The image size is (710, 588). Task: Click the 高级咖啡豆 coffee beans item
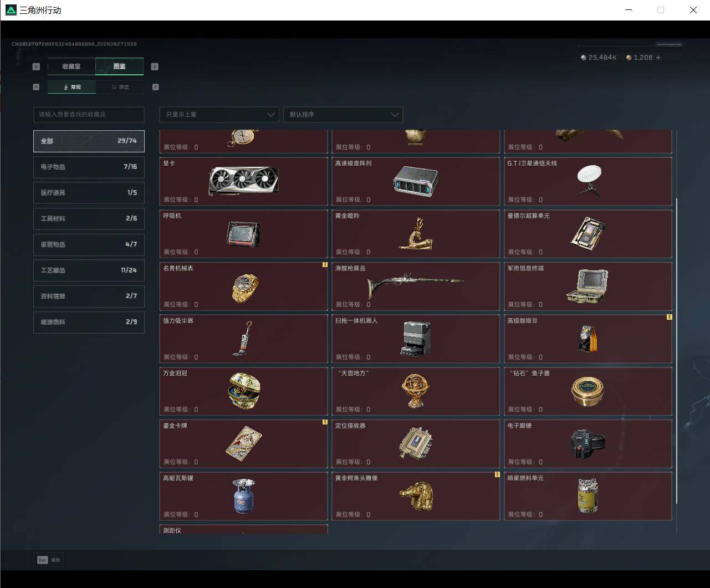pyautogui.click(x=588, y=339)
